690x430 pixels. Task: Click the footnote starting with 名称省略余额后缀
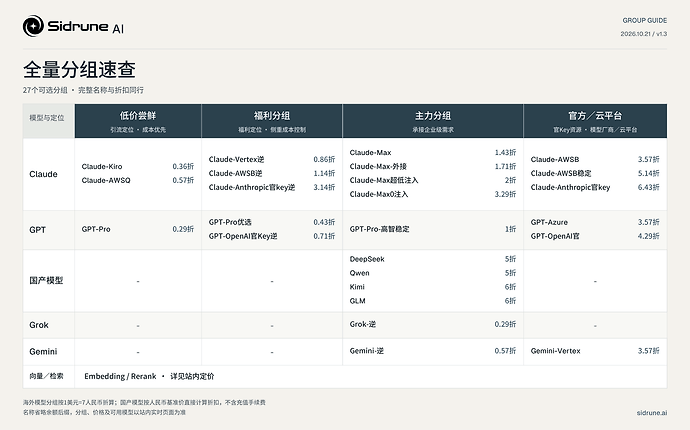click(104, 412)
